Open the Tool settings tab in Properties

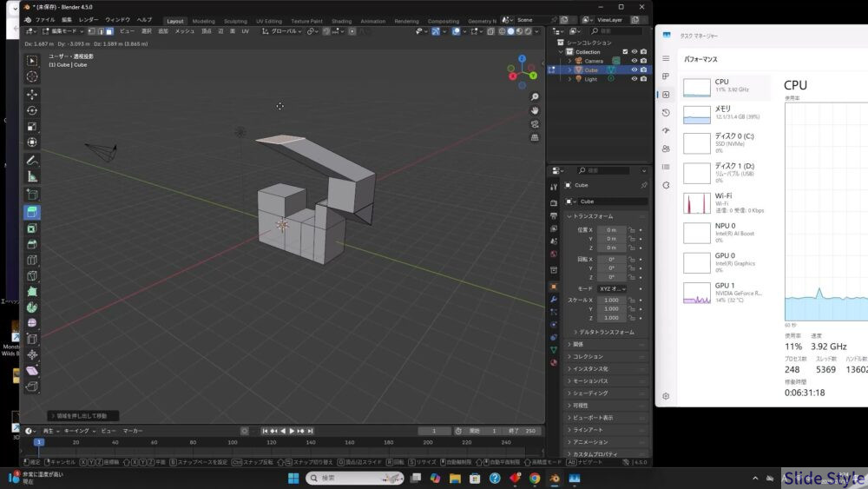[x=554, y=188]
